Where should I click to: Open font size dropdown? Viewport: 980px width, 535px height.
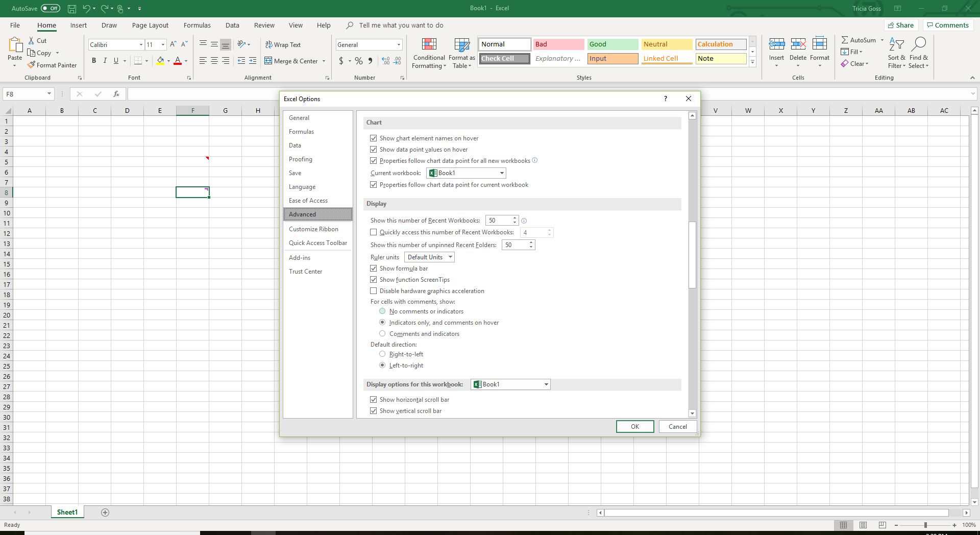pos(163,45)
